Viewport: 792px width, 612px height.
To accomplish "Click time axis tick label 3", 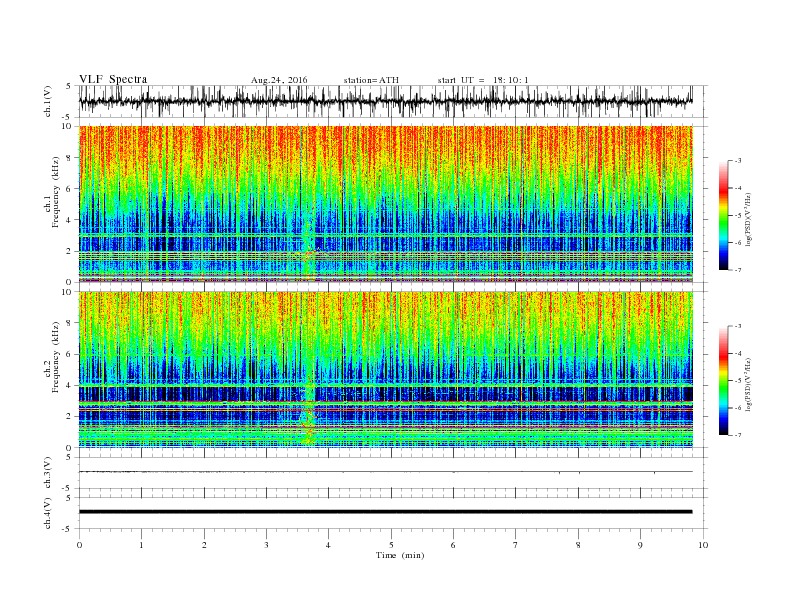I will click(x=266, y=545).
